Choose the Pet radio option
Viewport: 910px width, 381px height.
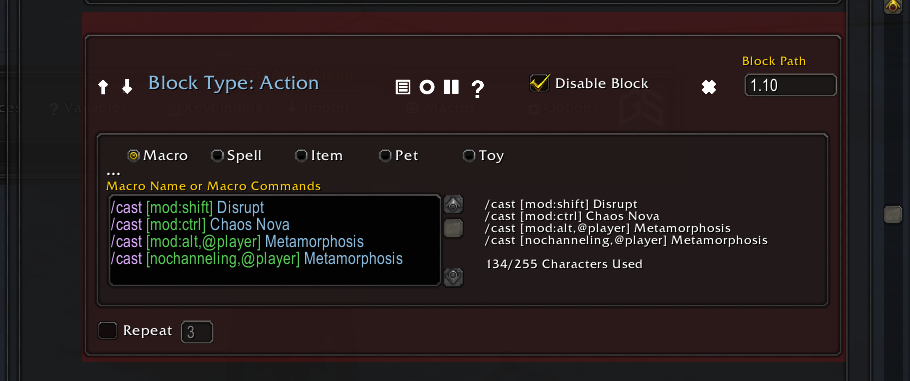[x=385, y=156]
